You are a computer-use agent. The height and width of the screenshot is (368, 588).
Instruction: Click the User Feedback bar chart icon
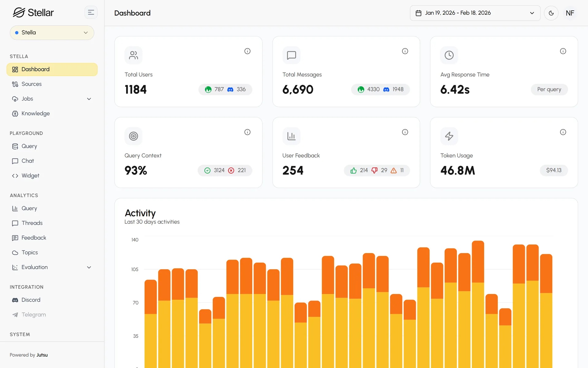tap(291, 136)
